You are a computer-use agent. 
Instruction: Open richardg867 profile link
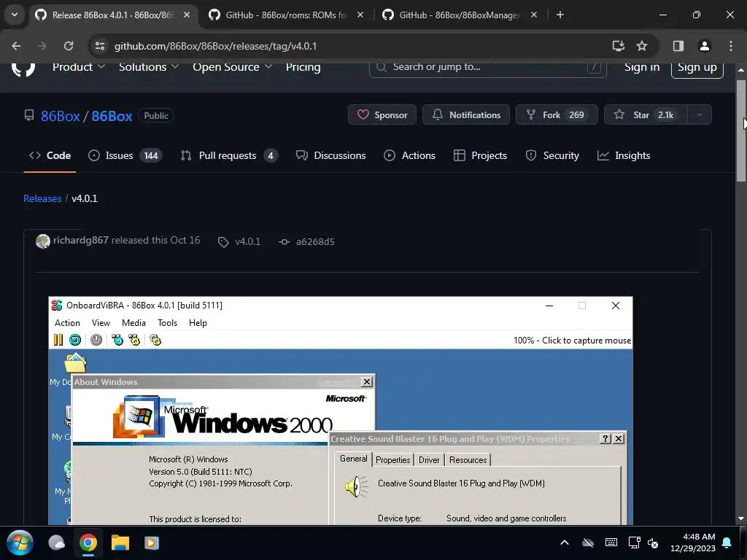[x=80, y=241]
